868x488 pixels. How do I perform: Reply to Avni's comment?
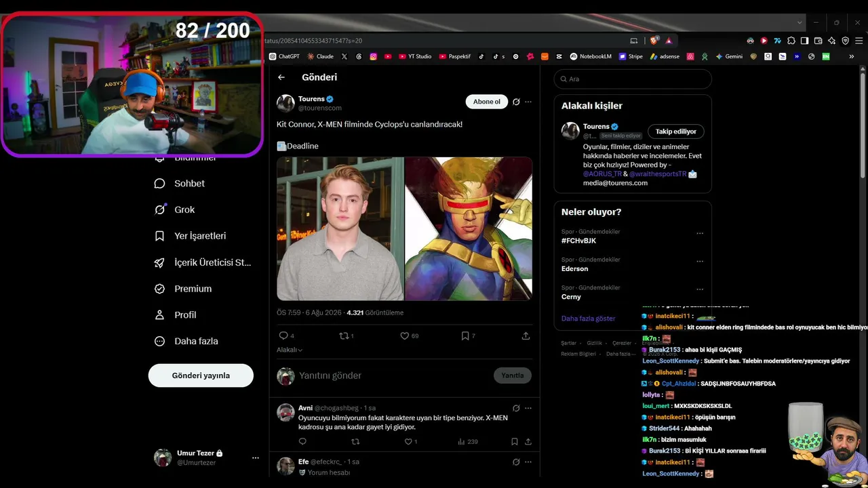pyautogui.click(x=302, y=441)
